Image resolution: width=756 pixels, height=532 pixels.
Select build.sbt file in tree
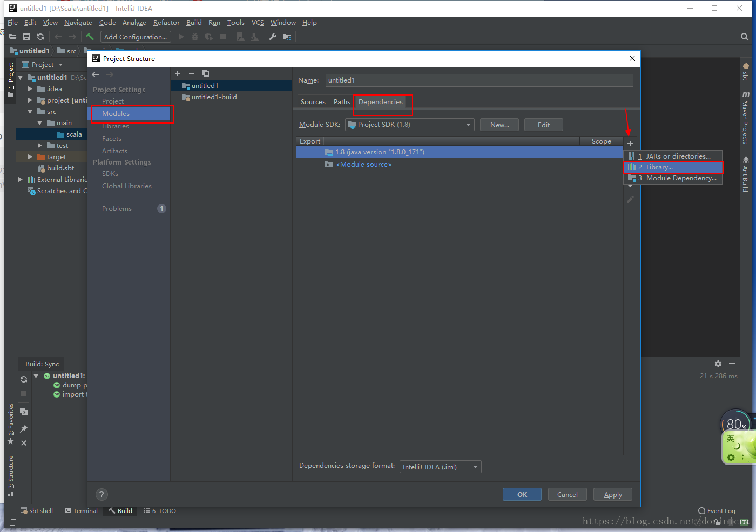coord(60,168)
